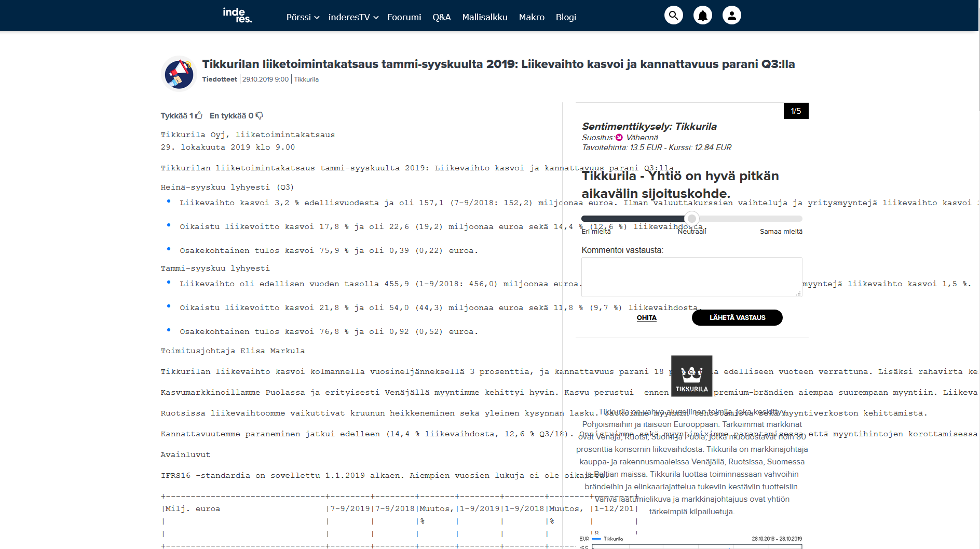Click the Inderes logo
This screenshot has width=980, height=549.
pos(237,16)
